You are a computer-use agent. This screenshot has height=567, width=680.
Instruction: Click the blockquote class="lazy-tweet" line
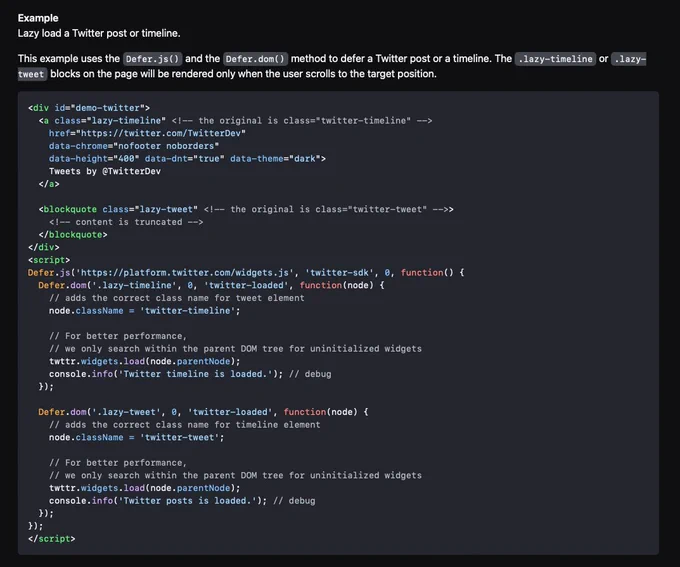click(246, 210)
